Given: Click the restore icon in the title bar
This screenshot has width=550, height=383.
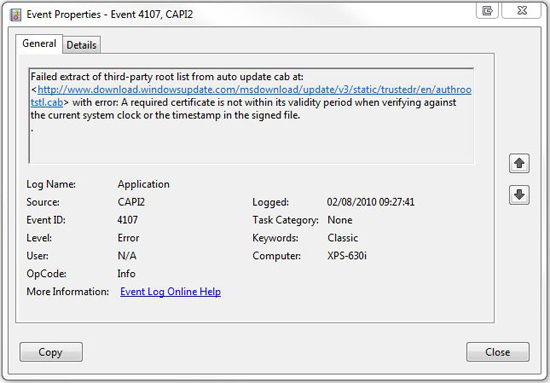Looking at the screenshot, I should (x=487, y=11).
